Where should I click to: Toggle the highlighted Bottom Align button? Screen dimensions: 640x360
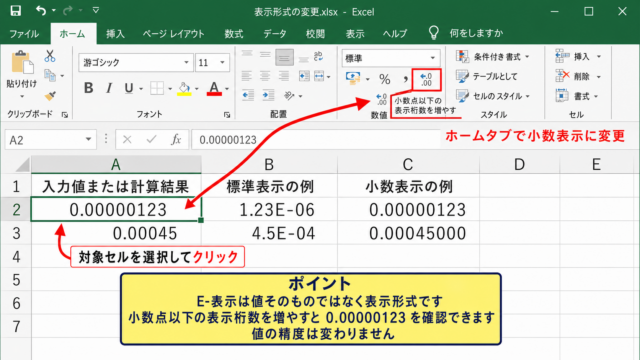[x=284, y=57]
